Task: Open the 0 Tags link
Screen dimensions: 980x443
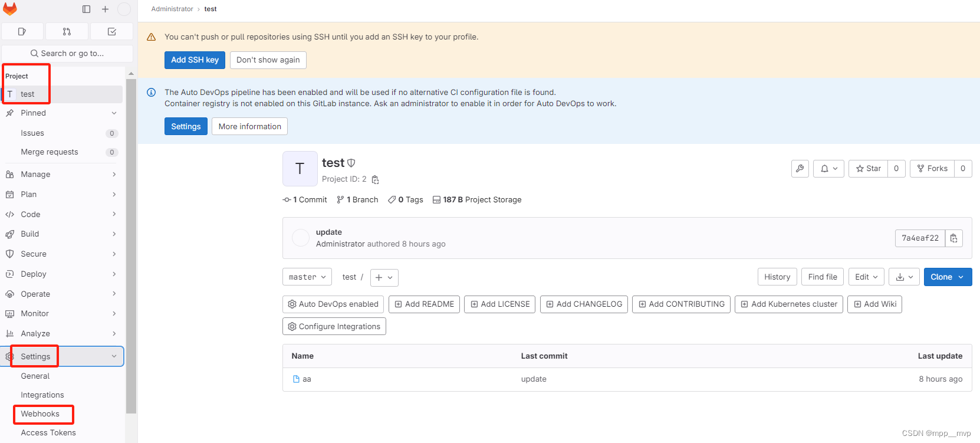Action: (406, 200)
